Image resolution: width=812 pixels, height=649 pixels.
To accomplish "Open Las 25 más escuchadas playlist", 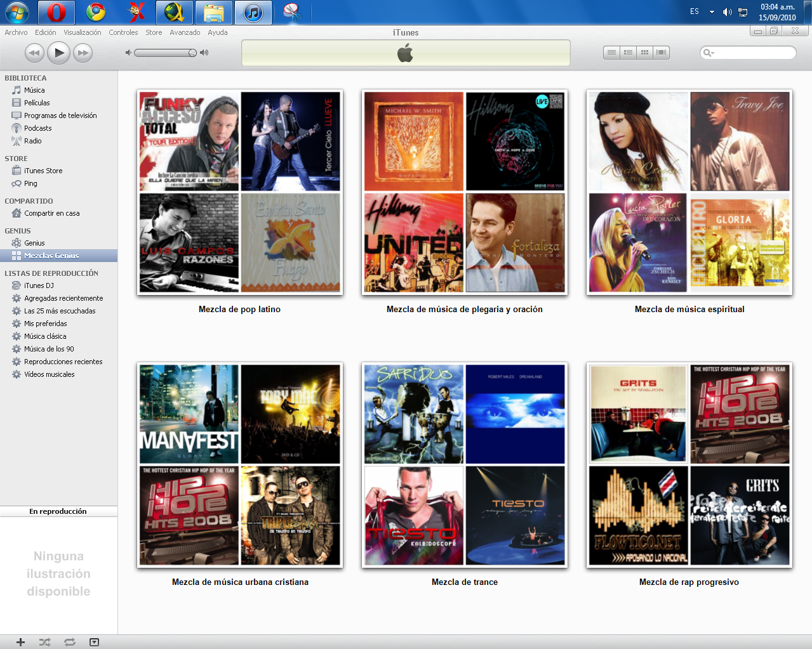I will pos(58,311).
